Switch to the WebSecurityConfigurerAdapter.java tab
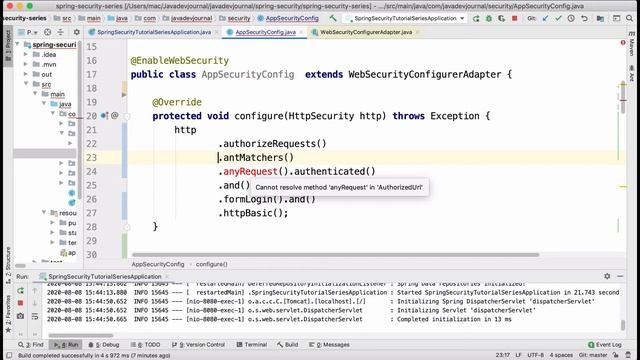 point(366,32)
